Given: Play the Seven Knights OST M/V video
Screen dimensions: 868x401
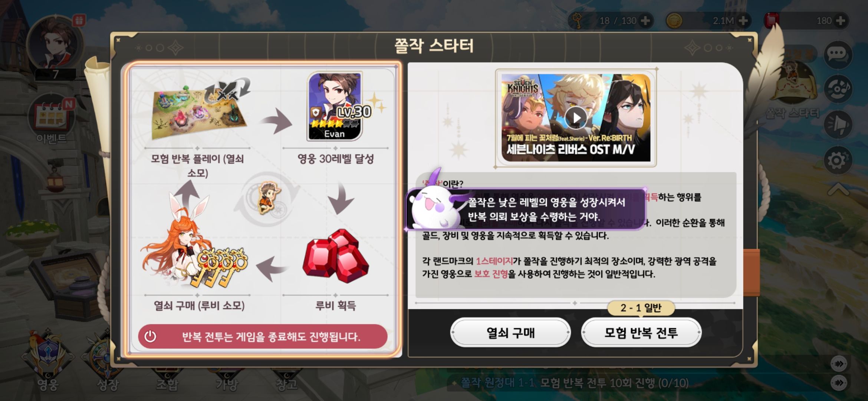Looking at the screenshot, I should (576, 118).
